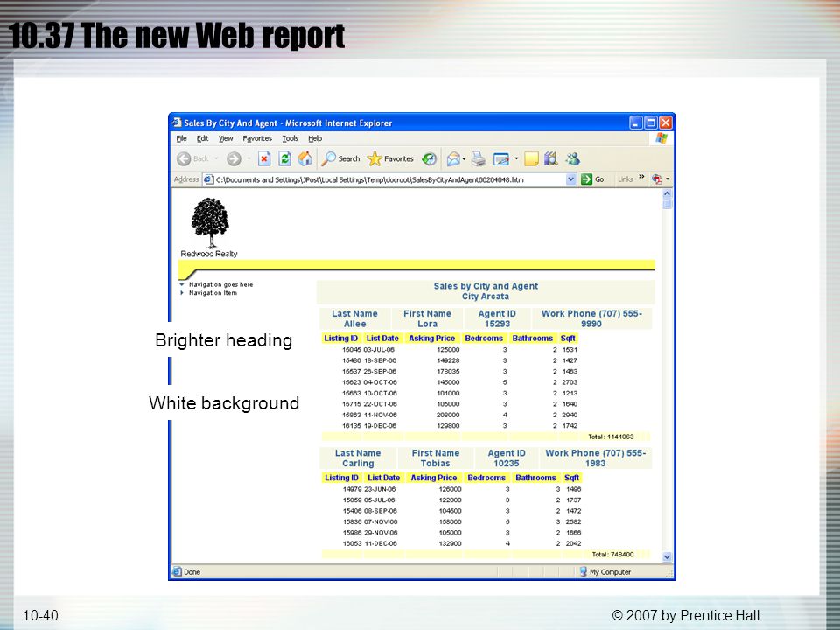
Task: Click the Edit page icon
Action: click(x=500, y=158)
